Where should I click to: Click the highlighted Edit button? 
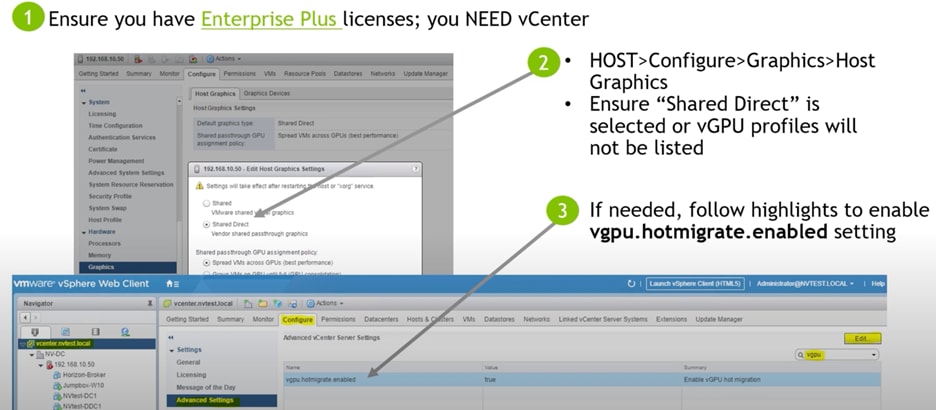(863, 338)
